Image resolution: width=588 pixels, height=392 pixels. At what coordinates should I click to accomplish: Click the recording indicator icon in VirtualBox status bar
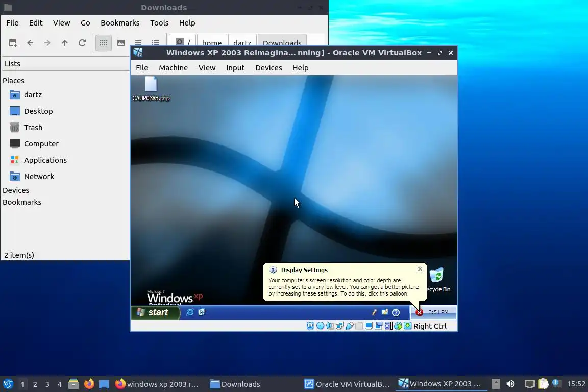(379, 326)
